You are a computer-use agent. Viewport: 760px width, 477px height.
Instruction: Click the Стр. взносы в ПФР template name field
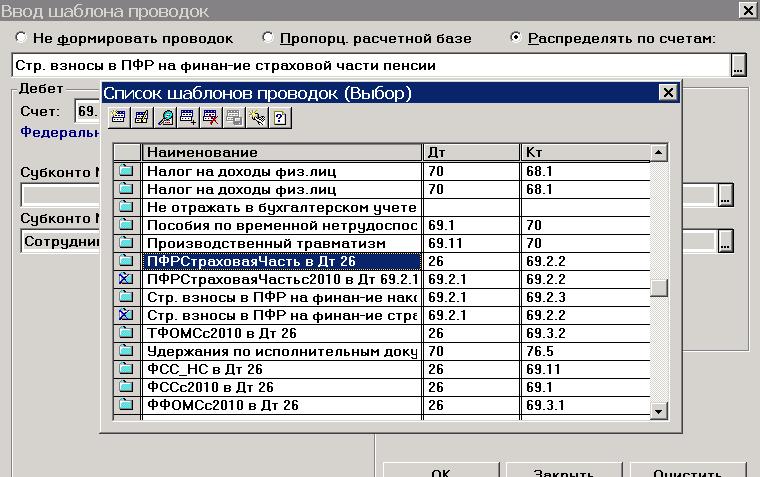click(x=371, y=65)
